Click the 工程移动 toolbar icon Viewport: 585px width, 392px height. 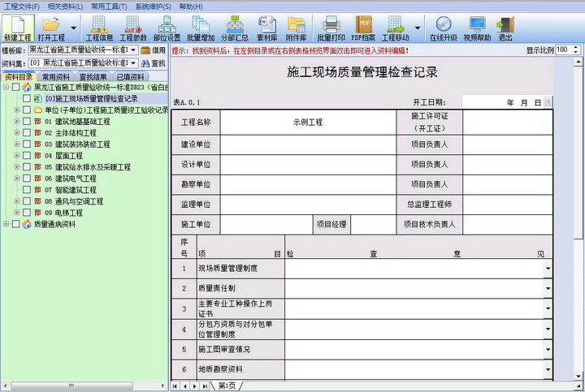[x=396, y=28]
